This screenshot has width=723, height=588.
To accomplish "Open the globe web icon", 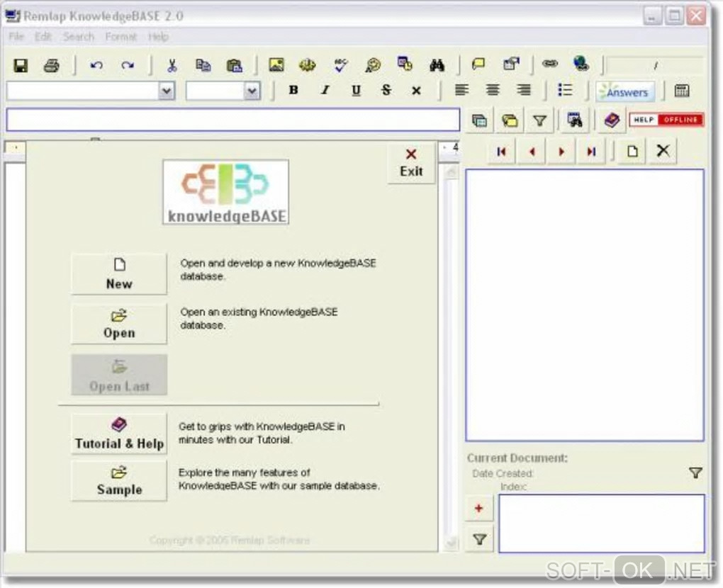I will (x=581, y=64).
